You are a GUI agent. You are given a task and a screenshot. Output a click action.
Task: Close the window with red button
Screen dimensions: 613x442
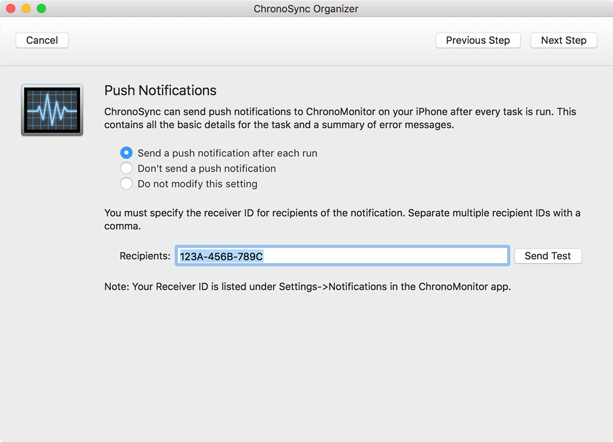[11, 9]
